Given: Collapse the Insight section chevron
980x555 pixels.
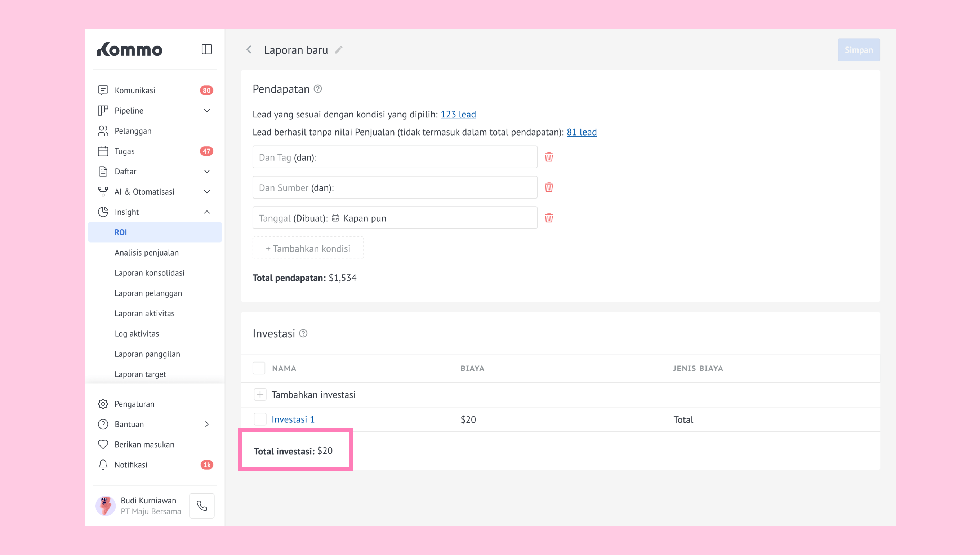Looking at the screenshot, I should coord(207,212).
